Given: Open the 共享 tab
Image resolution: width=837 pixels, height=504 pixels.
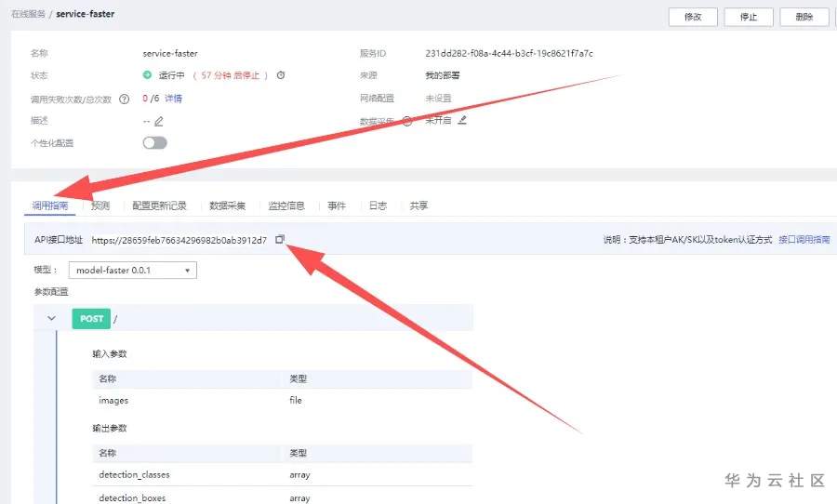Looking at the screenshot, I should [418, 206].
